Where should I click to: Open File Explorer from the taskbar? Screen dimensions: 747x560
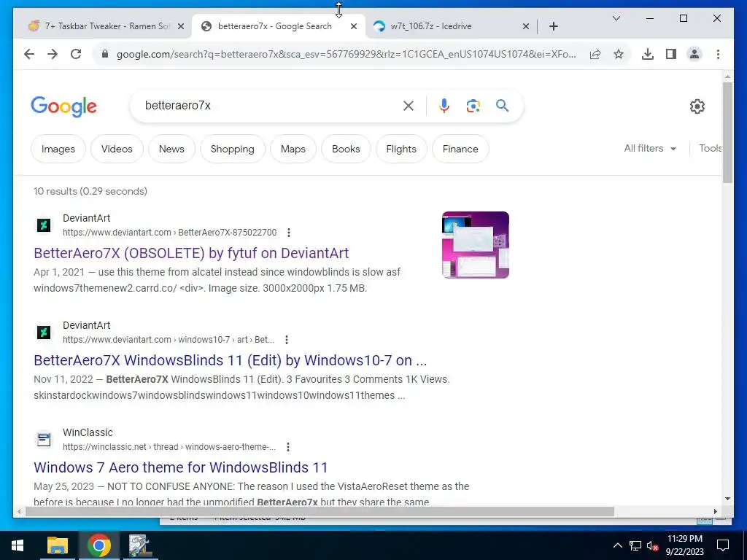(x=58, y=545)
